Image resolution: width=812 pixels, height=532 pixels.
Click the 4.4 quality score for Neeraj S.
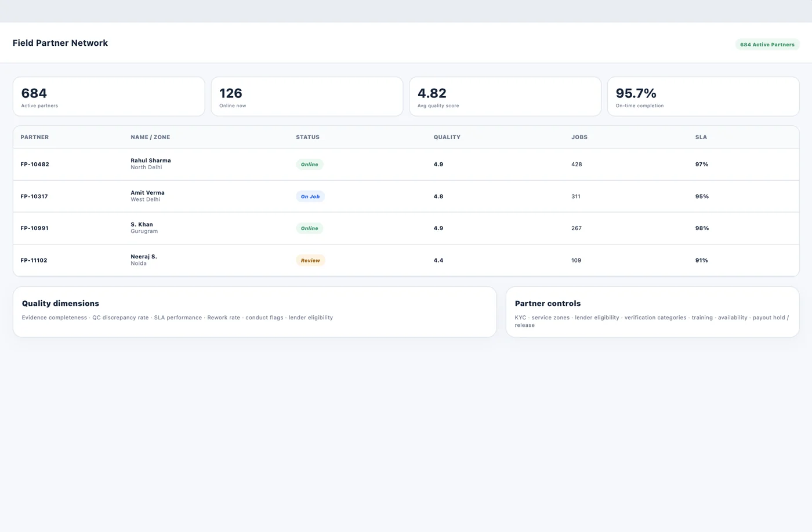[438, 261]
